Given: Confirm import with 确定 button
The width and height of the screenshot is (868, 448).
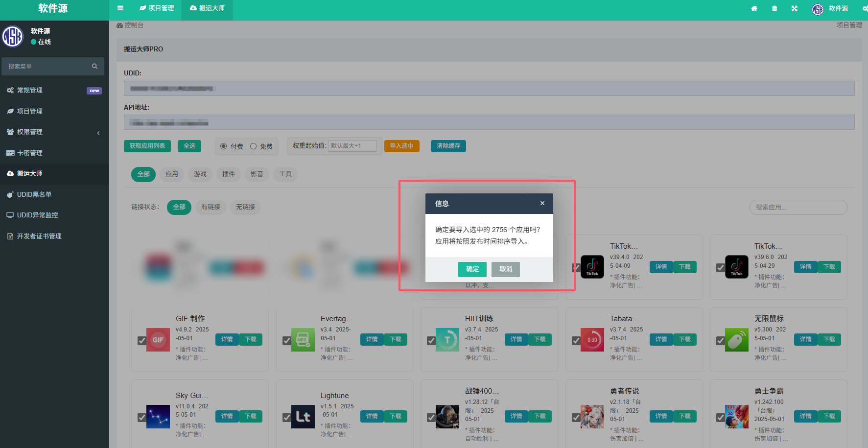Looking at the screenshot, I should pos(472,269).
